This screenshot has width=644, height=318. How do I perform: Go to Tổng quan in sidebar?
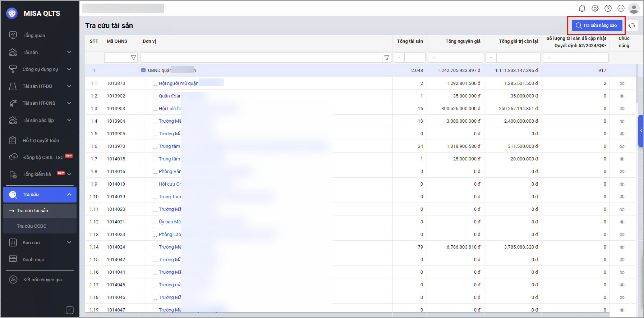(x=34, y=36)
